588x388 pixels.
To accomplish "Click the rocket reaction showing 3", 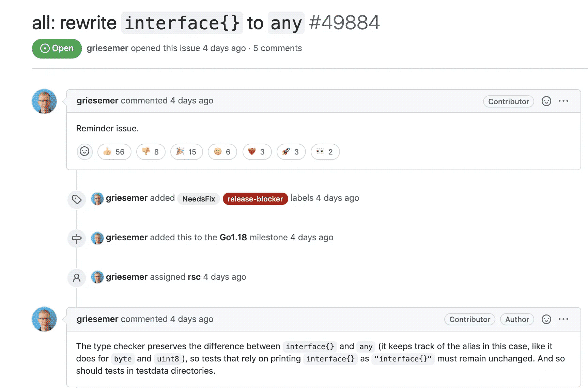I will click(x=291, y=152).
